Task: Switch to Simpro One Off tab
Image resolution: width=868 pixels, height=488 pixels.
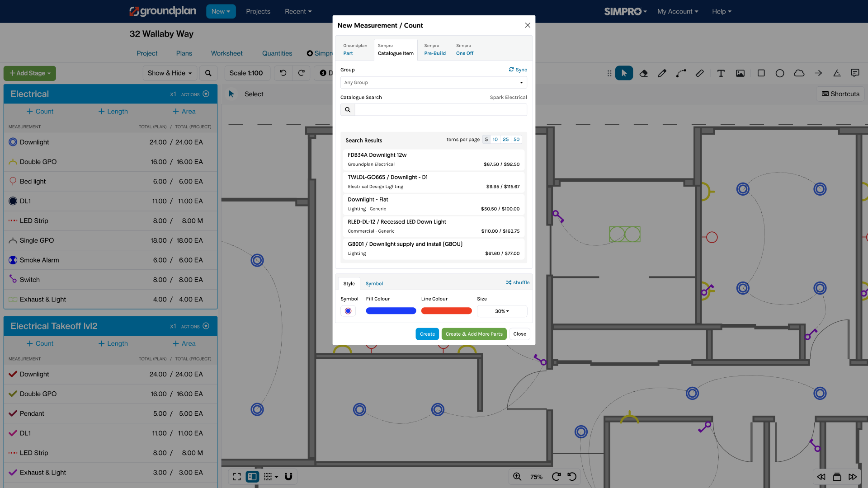Action: coord(465,50)
